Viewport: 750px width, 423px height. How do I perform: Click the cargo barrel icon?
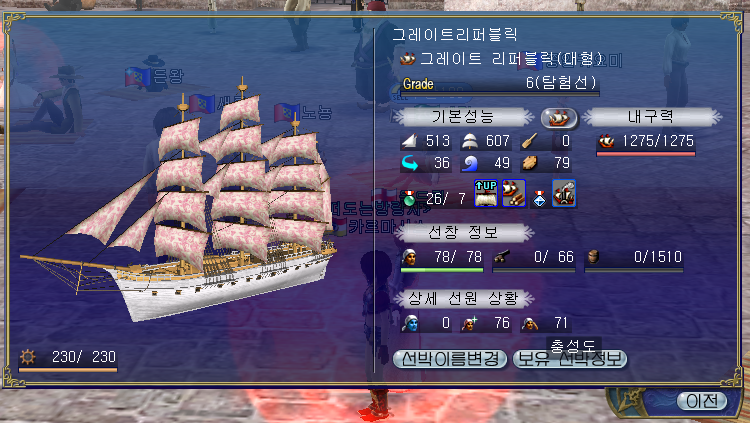tap(593, 257)
